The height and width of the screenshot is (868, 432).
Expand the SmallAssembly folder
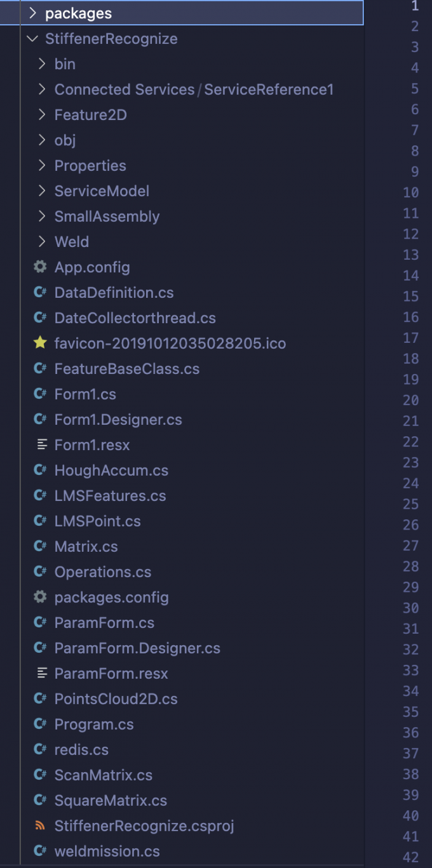tap(42, 217)
